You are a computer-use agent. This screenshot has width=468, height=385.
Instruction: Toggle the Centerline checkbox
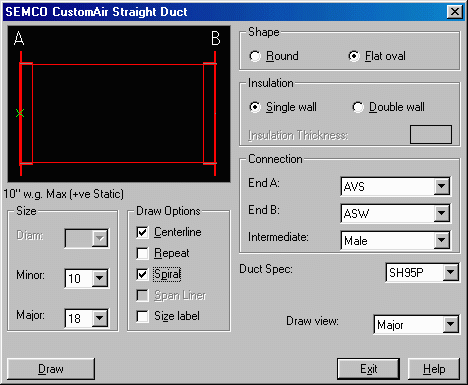tap(142, 232)
